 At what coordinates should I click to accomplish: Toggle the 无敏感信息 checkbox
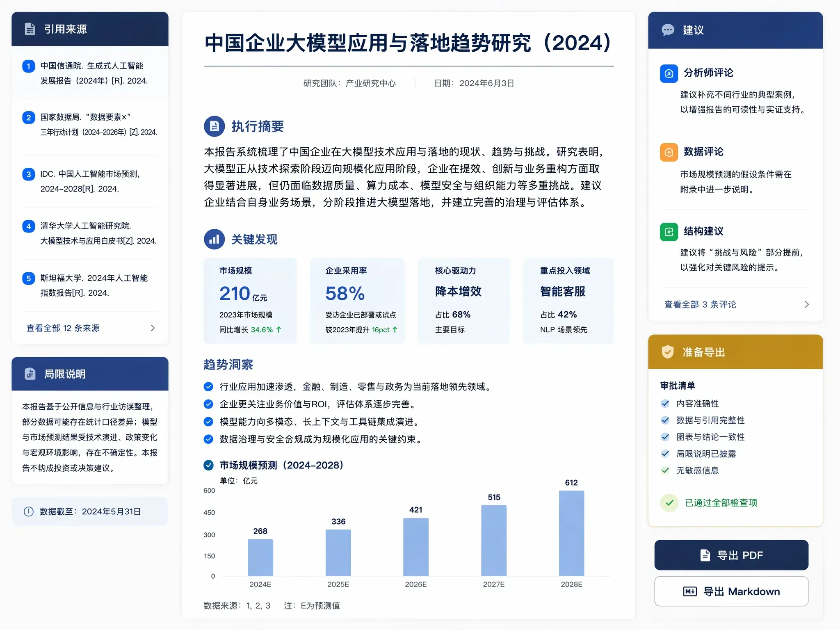click(x=665, y=470)
